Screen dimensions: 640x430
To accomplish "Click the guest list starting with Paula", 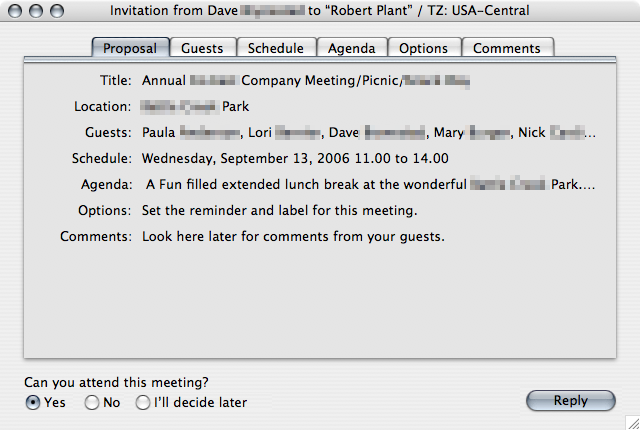I will [x=369, y=132].
